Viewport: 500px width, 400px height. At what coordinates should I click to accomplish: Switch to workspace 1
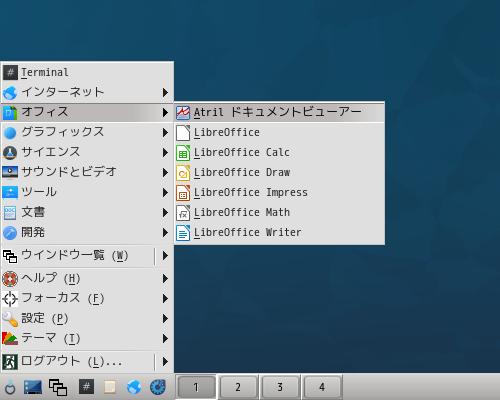click(196, 387)
